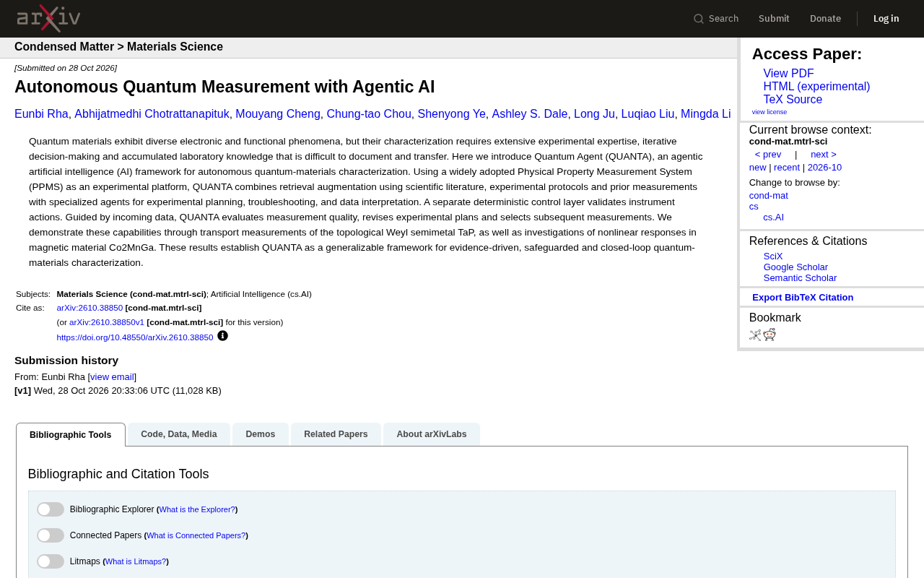The height and width of the screenshot is (578, 924).
Task: Open the HTML (experimental) version
Action: (816, 87)
